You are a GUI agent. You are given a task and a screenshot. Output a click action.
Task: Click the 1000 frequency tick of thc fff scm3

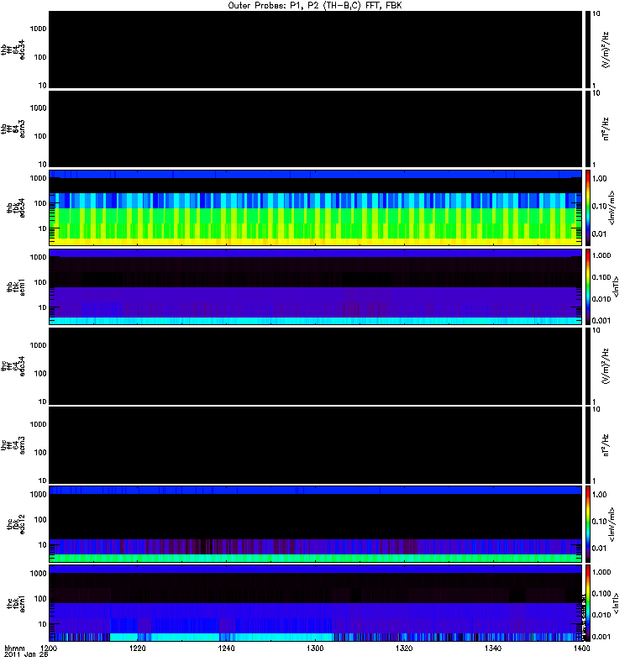point(38,424)
